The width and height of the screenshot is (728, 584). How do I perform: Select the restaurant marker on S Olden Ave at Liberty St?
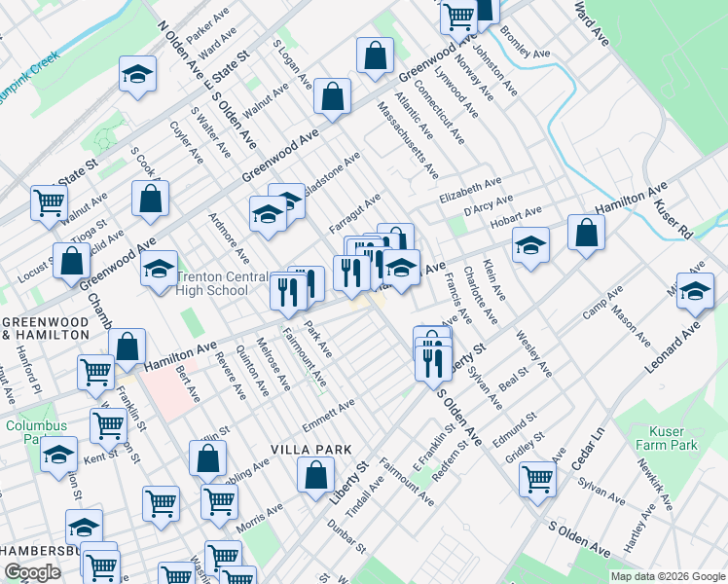433,364
